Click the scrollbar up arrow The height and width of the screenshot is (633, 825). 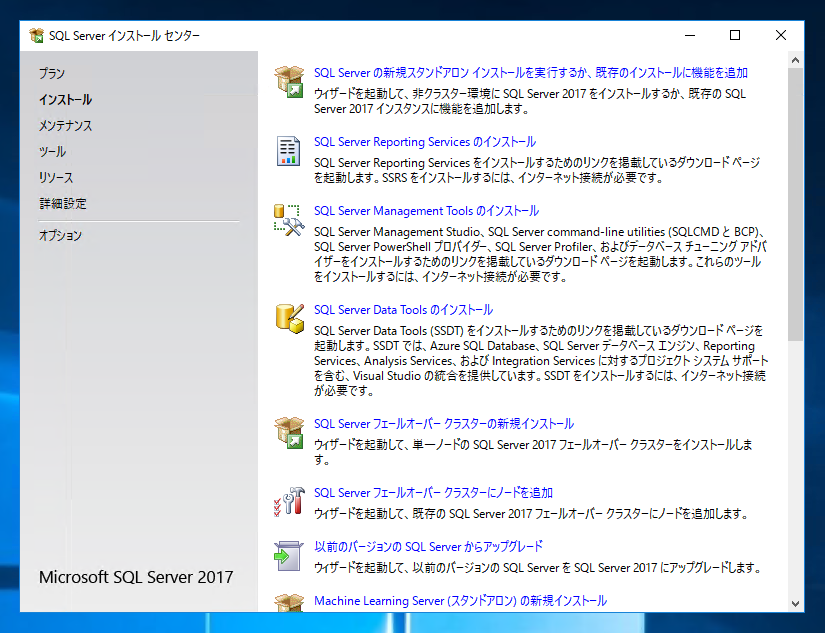pos(796,61)
